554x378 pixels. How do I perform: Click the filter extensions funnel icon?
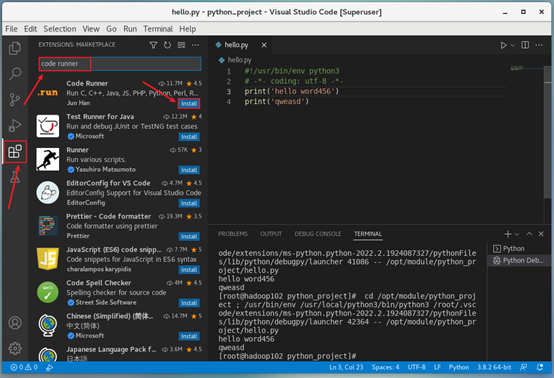153,45
